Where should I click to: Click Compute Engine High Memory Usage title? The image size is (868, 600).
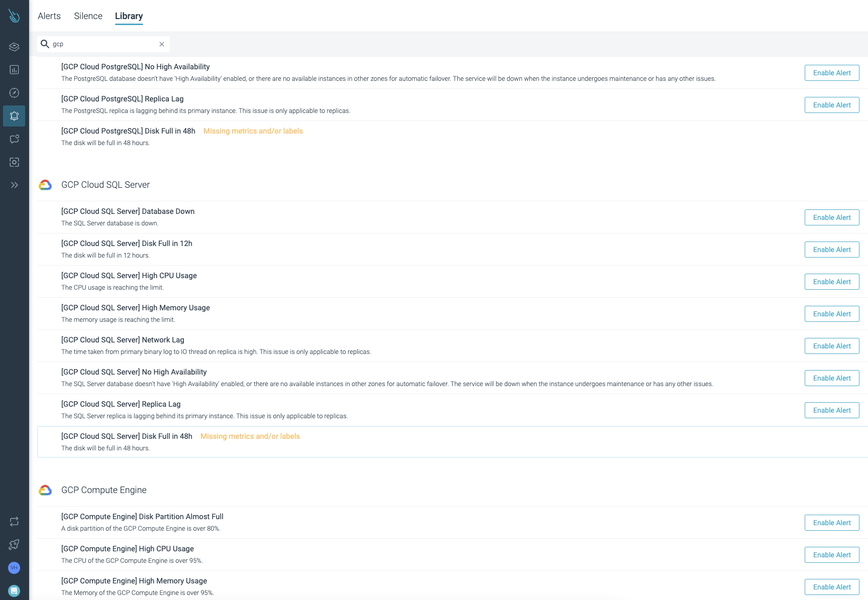pyautogui.click(x=134, y=581)
